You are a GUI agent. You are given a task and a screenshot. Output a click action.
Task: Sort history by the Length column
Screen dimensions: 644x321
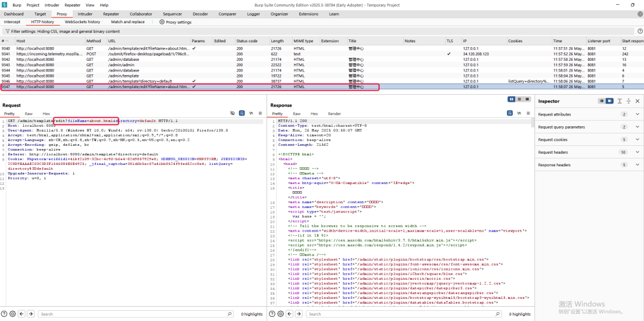coord(280,41)
